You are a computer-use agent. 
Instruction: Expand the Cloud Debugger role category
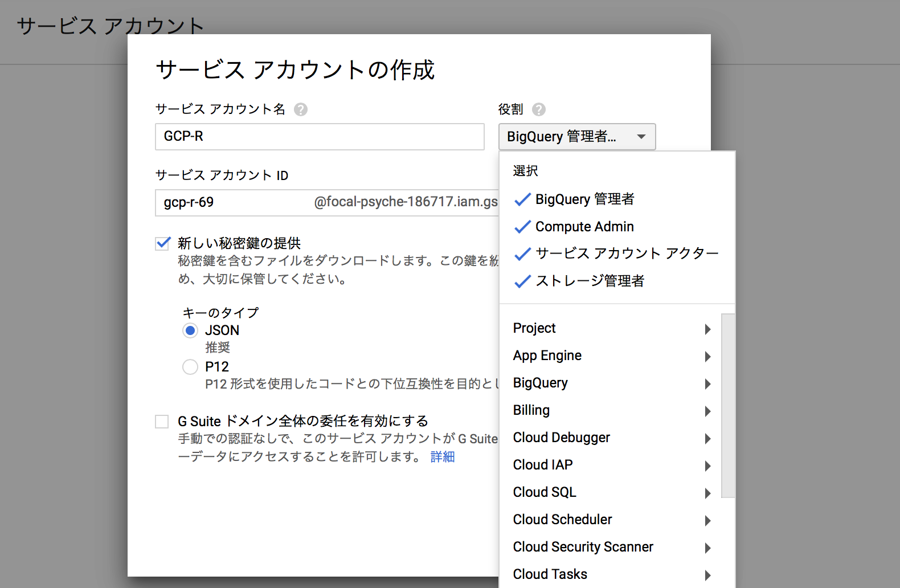(611, 438)
